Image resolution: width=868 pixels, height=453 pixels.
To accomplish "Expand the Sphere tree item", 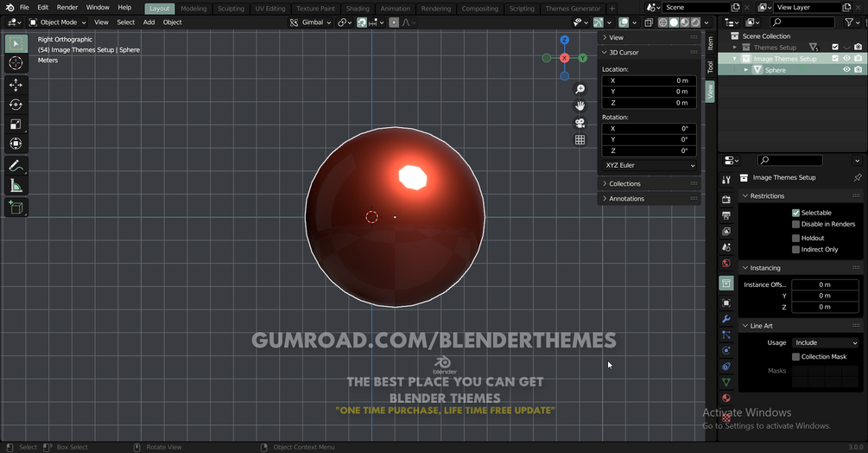I will point(746,70).
